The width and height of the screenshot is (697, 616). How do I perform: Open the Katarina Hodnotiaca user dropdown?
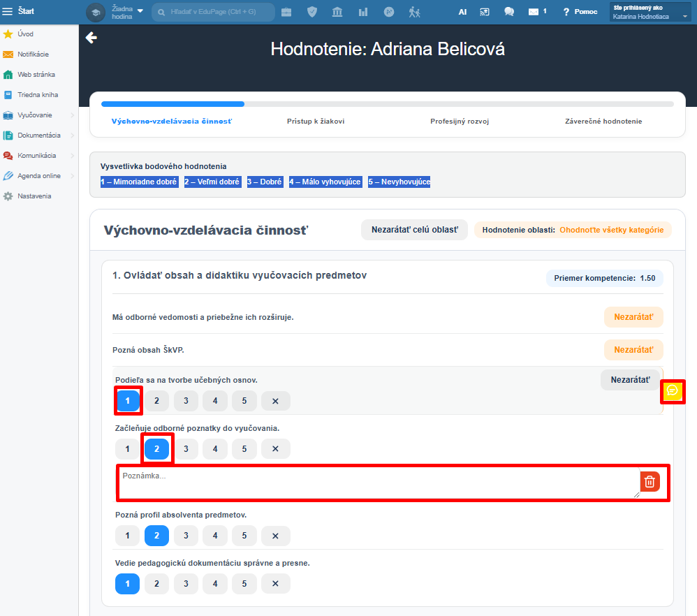(x=650, y=12)
